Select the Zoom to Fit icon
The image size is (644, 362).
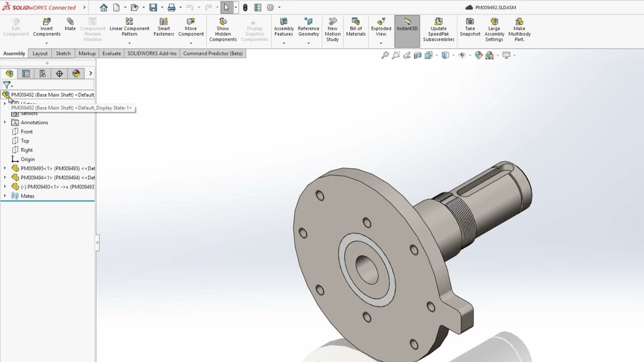[385, 55]
